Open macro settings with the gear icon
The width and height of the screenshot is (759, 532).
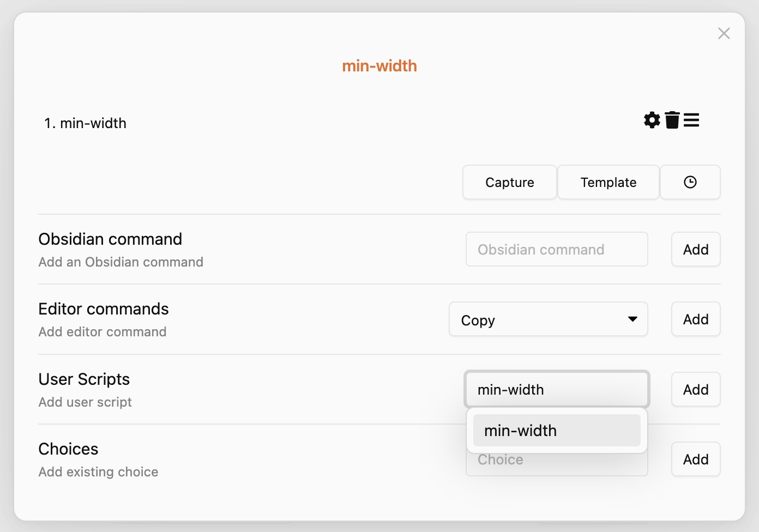pos(651,120)
